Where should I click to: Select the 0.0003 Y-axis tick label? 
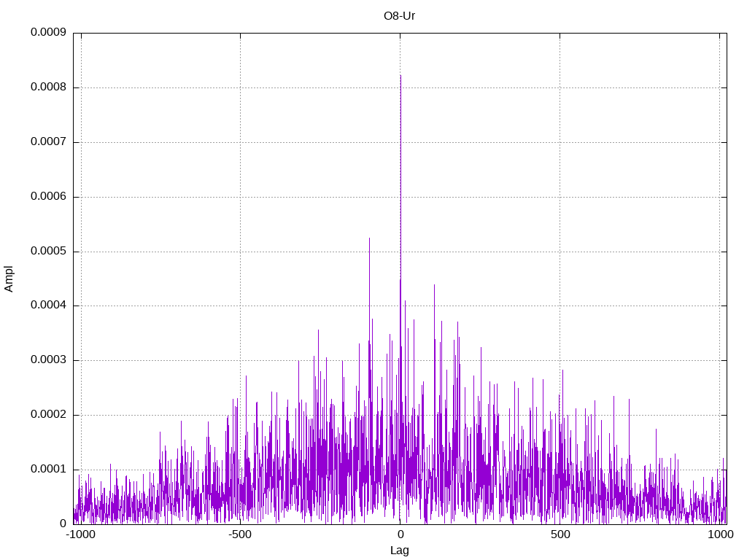click(48, 359)
